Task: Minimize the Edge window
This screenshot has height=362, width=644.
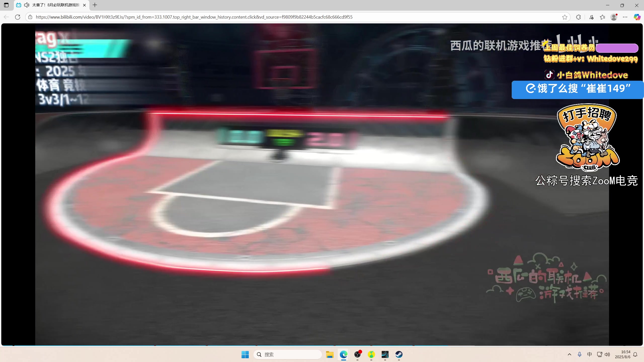Action: 608,5
